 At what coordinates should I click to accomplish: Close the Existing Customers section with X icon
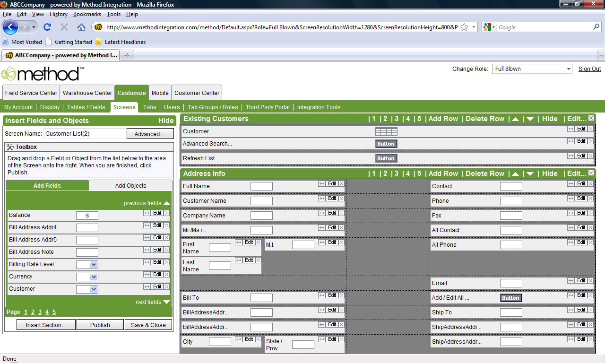[x=591, y=118]
